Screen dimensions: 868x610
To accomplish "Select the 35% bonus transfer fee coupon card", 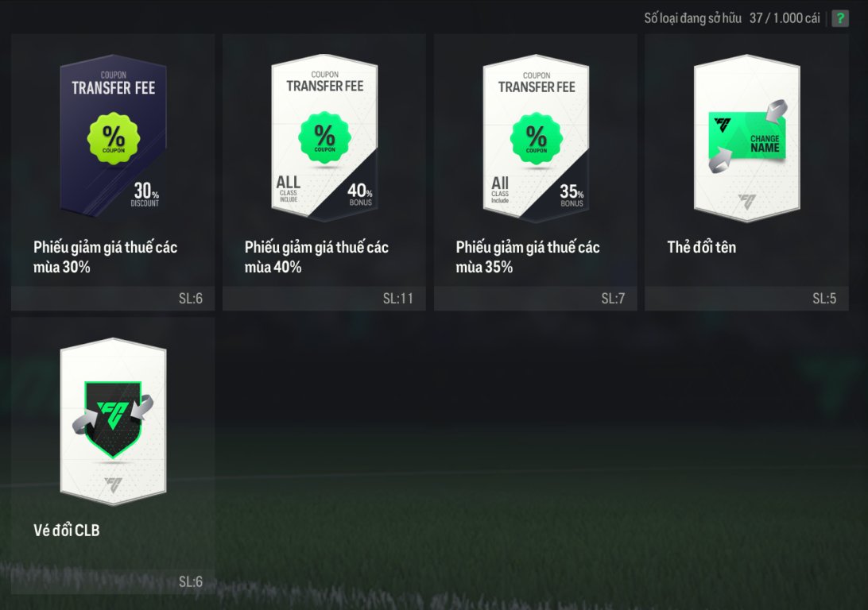I will click(536, 137).
